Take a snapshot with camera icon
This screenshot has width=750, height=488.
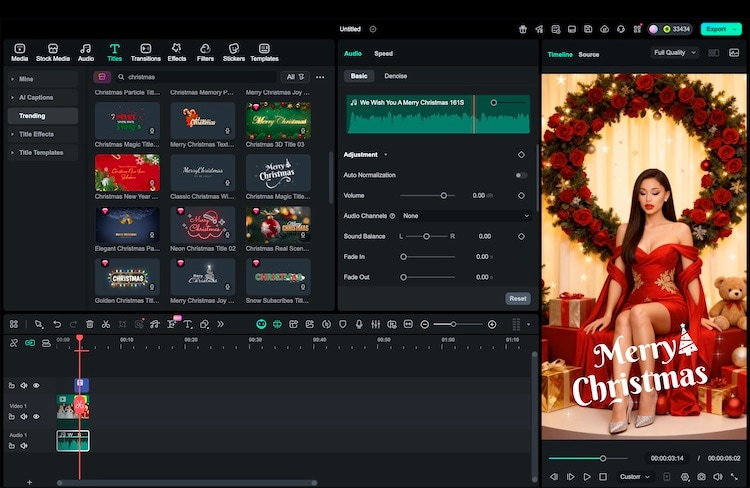pyautogui.click(x=701, y=477)
